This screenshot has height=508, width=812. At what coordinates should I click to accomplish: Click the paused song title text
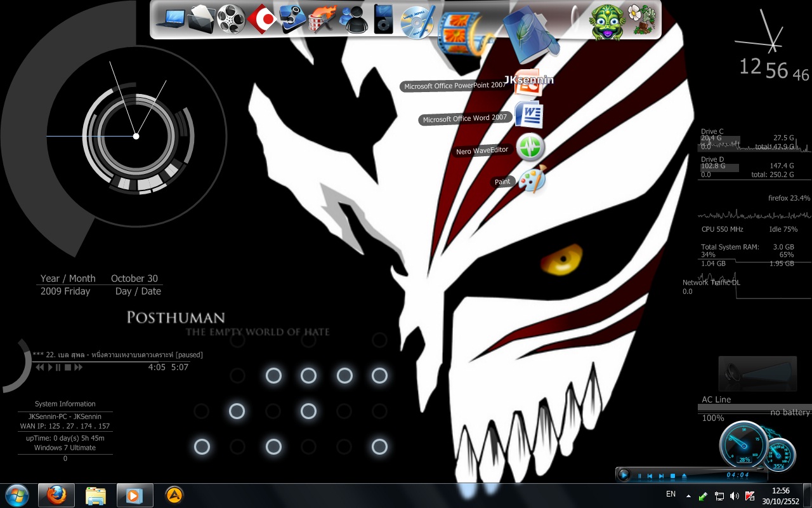coord(117,354)
